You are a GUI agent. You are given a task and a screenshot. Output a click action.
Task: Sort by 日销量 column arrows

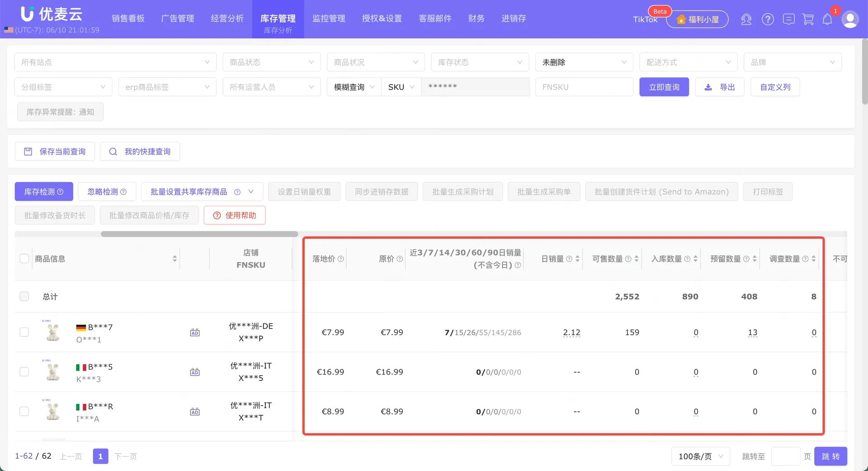[x=577, y=259]
